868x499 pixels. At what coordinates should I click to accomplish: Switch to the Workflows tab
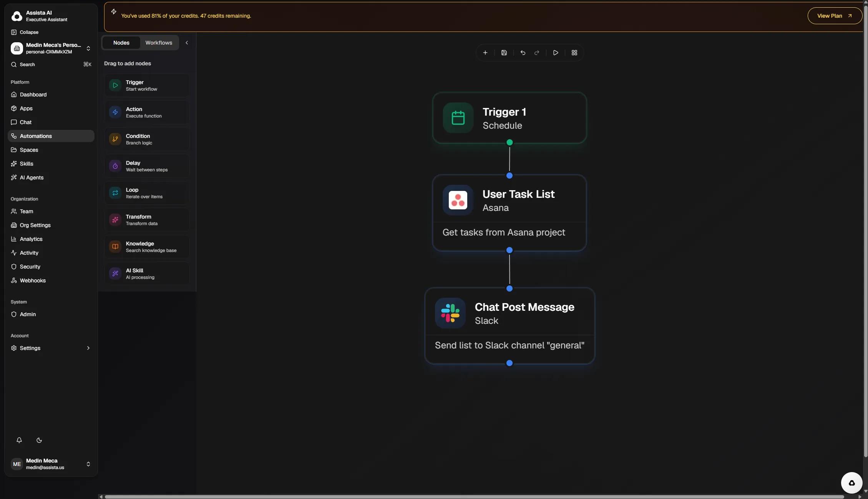click(159, 43)
